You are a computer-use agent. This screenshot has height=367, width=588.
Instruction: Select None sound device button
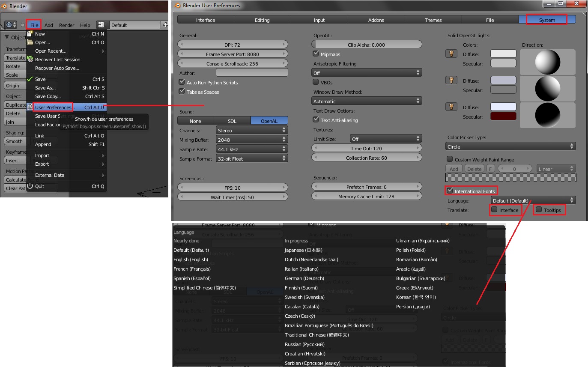point(195,121)
